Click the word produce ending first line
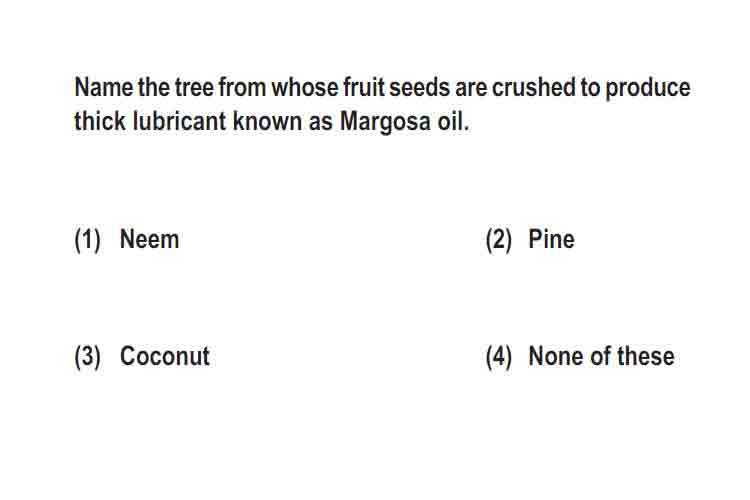The height and width of the screenshot is (500, 750). (x=648, y=89)
